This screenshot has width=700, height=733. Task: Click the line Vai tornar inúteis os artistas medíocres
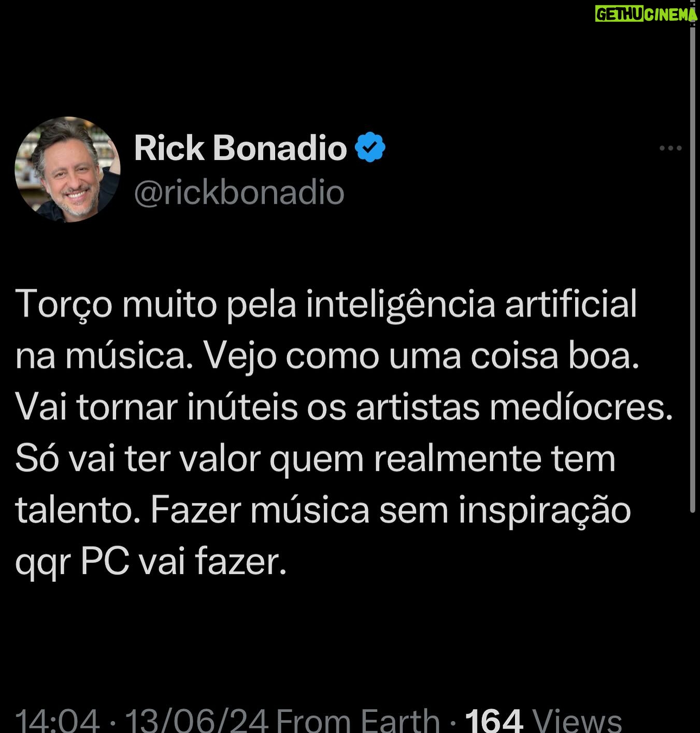[344, 407]
